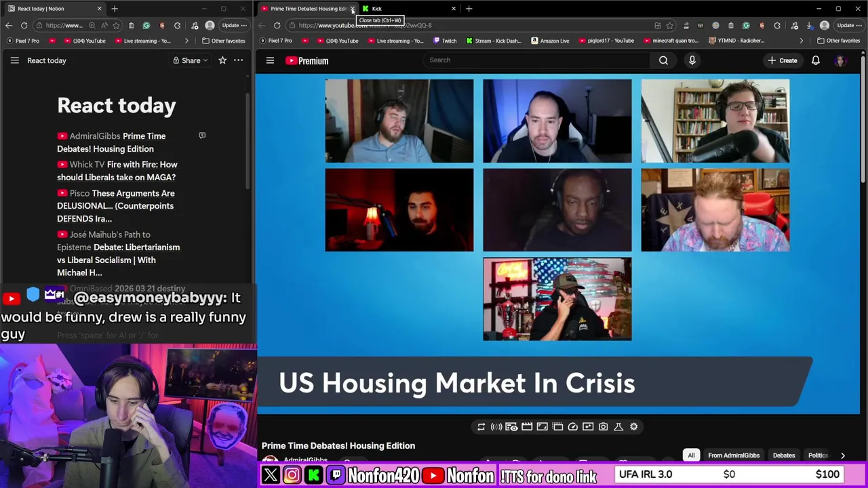The image size is (868, 488).
Task: Click the YouTube search input field
Action: pos(536,60)
